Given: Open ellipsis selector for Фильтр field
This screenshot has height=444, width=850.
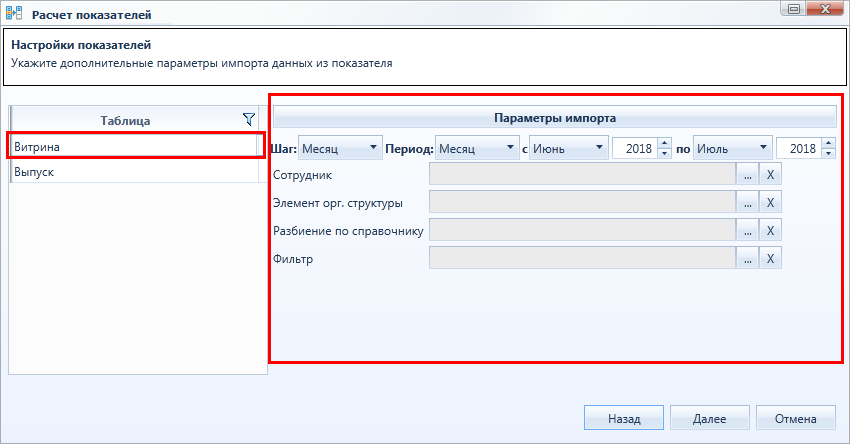Looking at the screenshot, I should (748, 259).
